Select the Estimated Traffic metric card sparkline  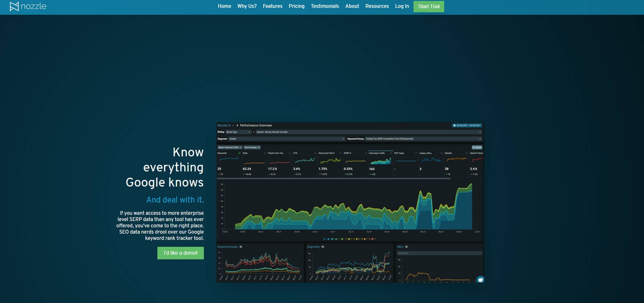click(381, 161)
